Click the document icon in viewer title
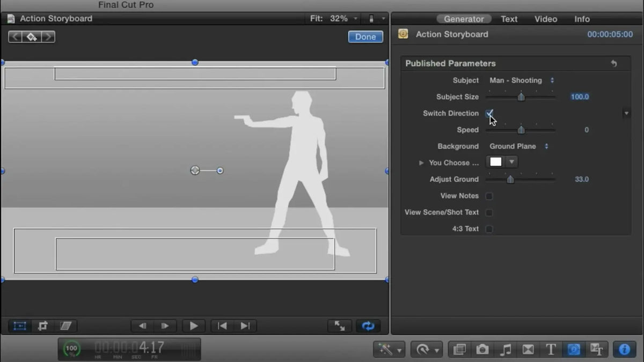Image resolution: width=644 pixels, height=362 pixels. [11, 18]
